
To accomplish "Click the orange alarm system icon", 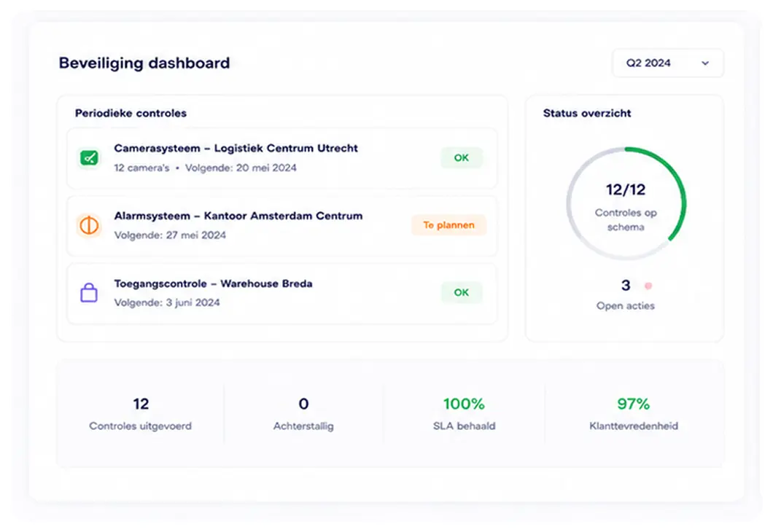I will point(89,225).
